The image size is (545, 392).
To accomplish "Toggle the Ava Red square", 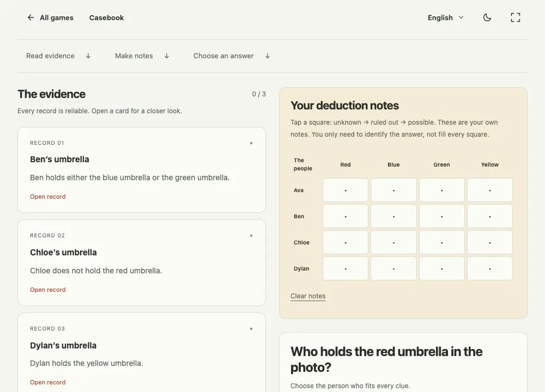I will tap(346, 190).
